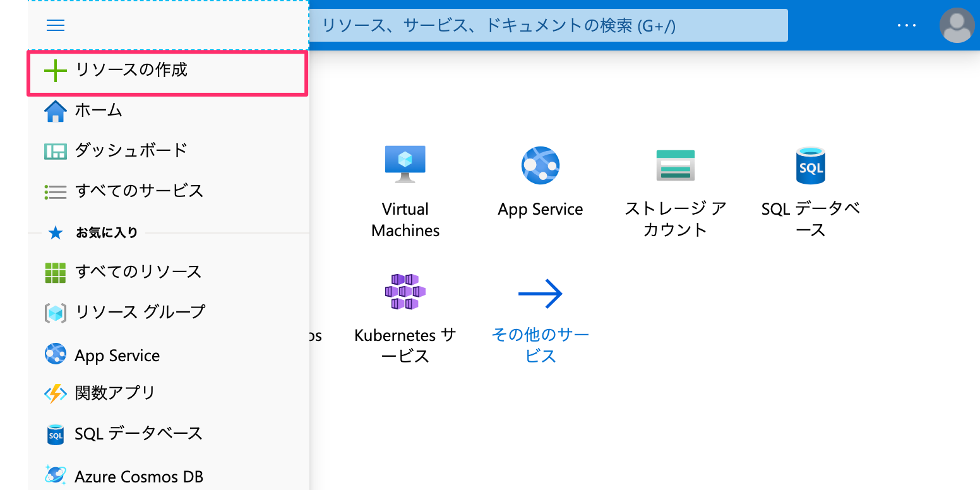Open SQL データベース in sidebar favorites
The image size is (980, 490).
coord(138,433)
